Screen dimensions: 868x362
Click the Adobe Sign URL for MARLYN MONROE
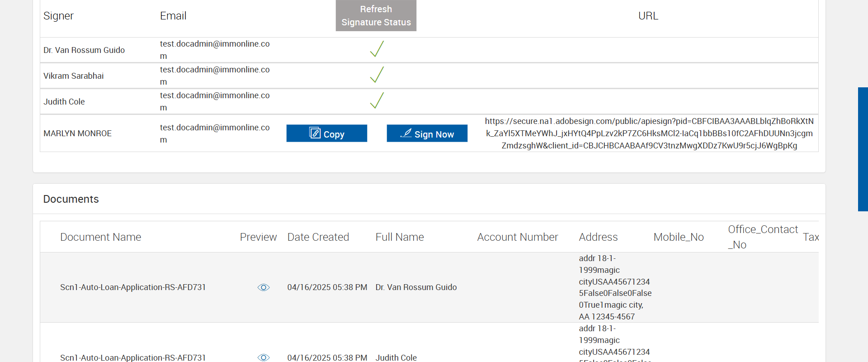click(x=649, y=133)
